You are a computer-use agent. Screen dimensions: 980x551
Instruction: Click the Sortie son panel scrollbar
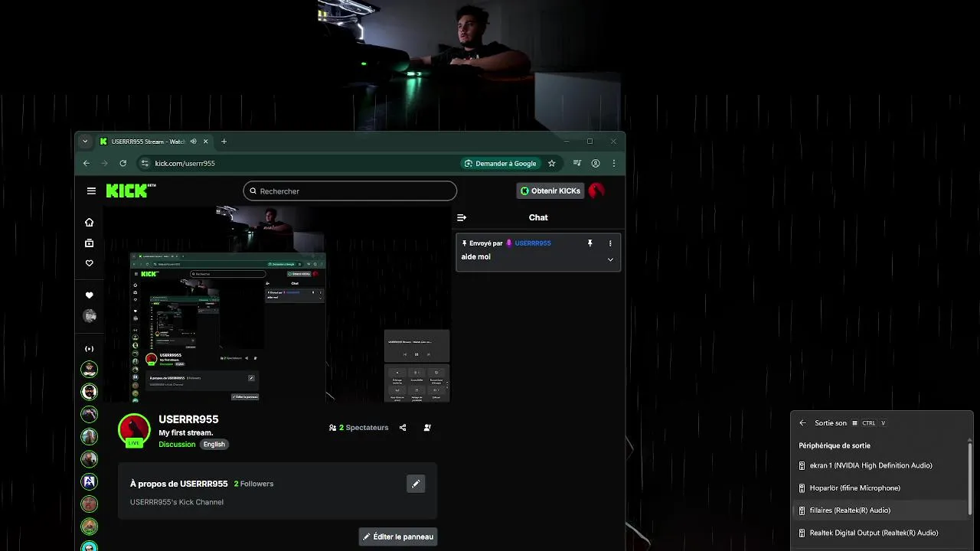[x=970, y=478]
